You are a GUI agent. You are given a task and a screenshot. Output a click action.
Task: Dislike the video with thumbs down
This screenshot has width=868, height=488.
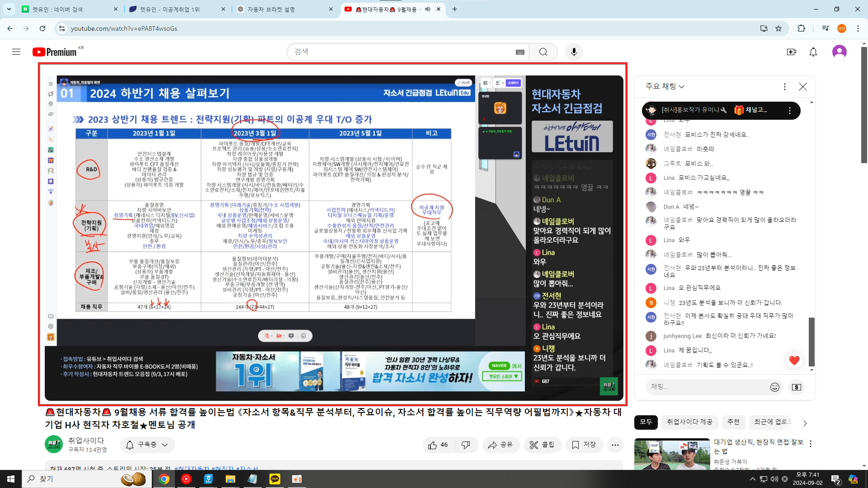tap(466, 445)
